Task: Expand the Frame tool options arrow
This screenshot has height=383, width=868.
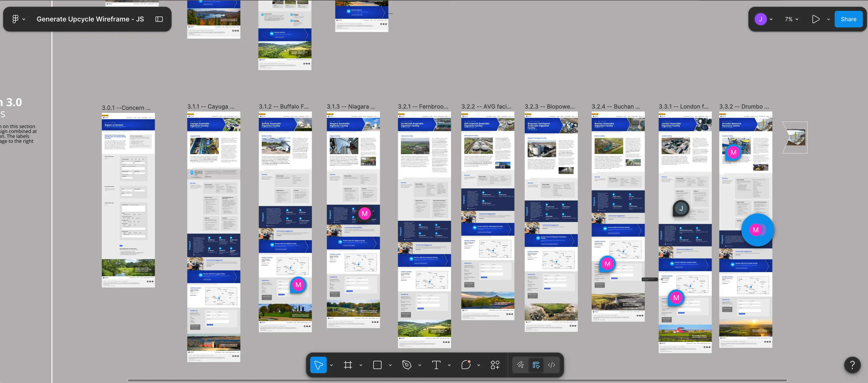Action: point(361,365)
